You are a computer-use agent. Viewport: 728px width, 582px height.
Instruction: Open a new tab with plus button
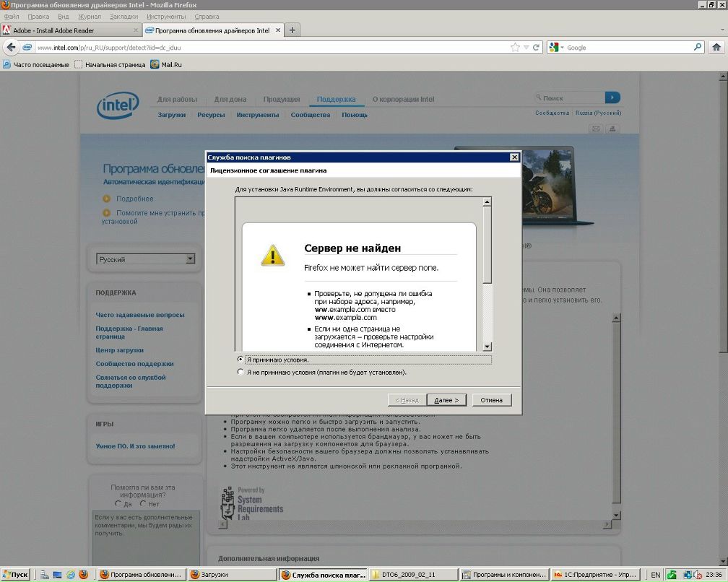pyautogui.click(x=292, y=30)
